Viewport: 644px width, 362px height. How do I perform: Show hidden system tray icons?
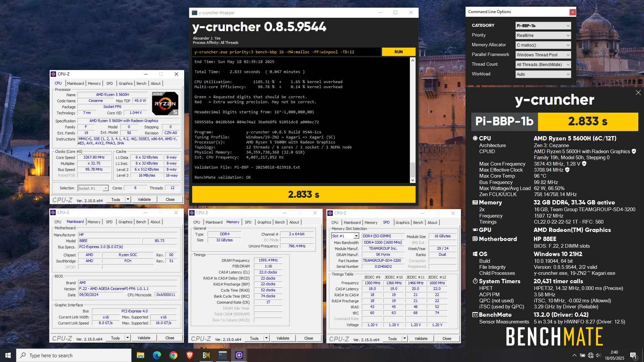point(574,355)
